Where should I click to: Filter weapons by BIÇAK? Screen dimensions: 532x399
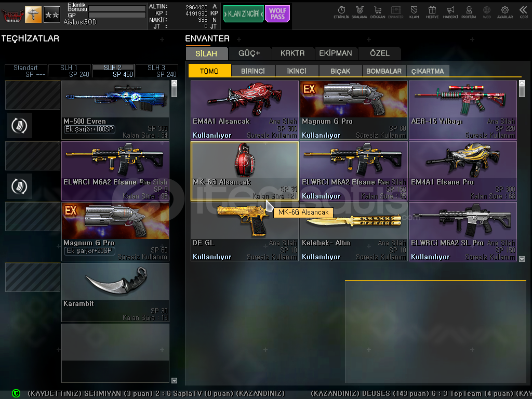[340, 71]
